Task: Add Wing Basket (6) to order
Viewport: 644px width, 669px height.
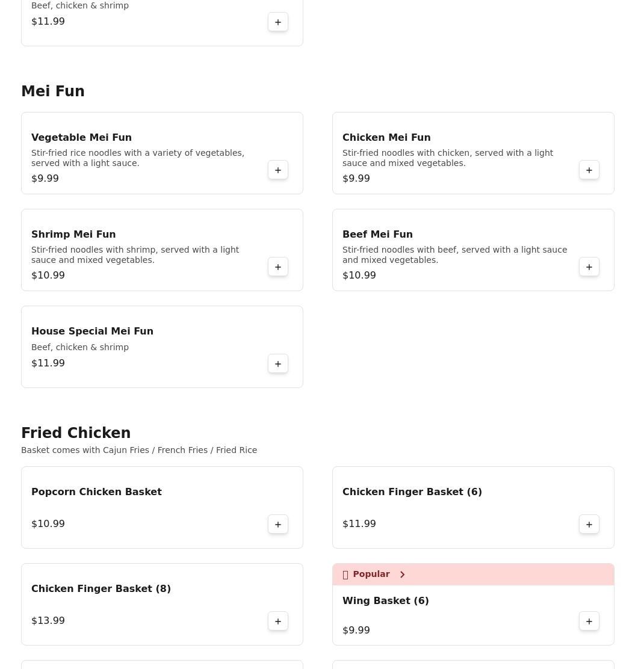Action: point(589,621)
